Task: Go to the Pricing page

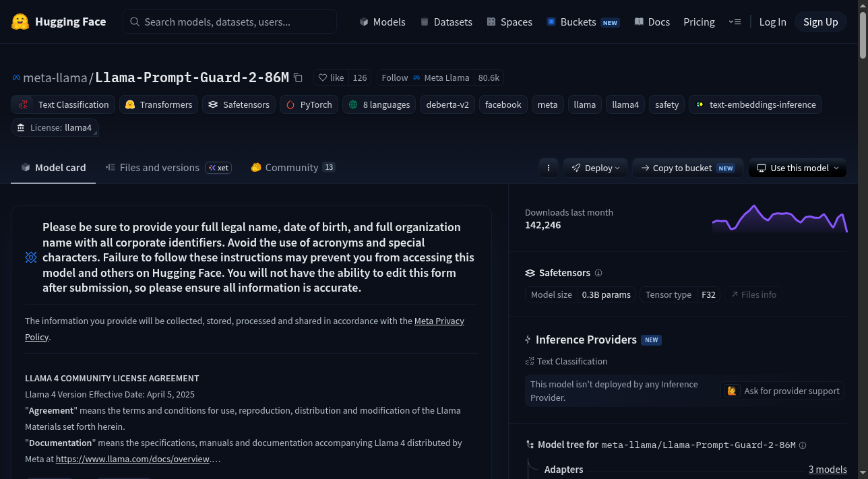Action: (x=699, y=22)
